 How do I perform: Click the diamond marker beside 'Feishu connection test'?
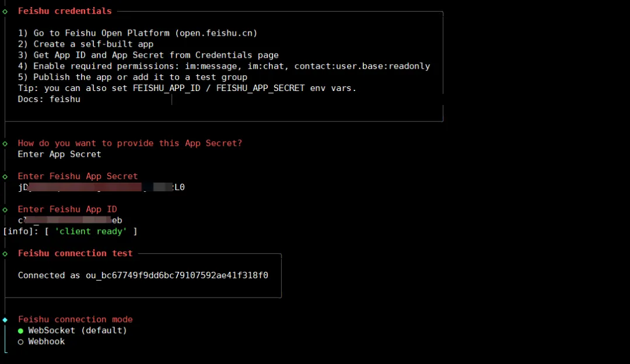click(x=5, y=254)
